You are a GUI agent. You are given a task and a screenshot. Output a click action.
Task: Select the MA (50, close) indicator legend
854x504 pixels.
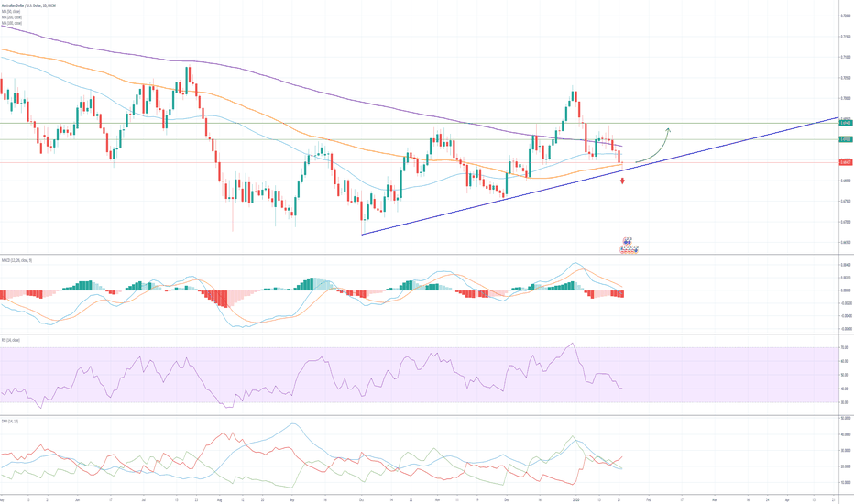[x=12, y=10]
